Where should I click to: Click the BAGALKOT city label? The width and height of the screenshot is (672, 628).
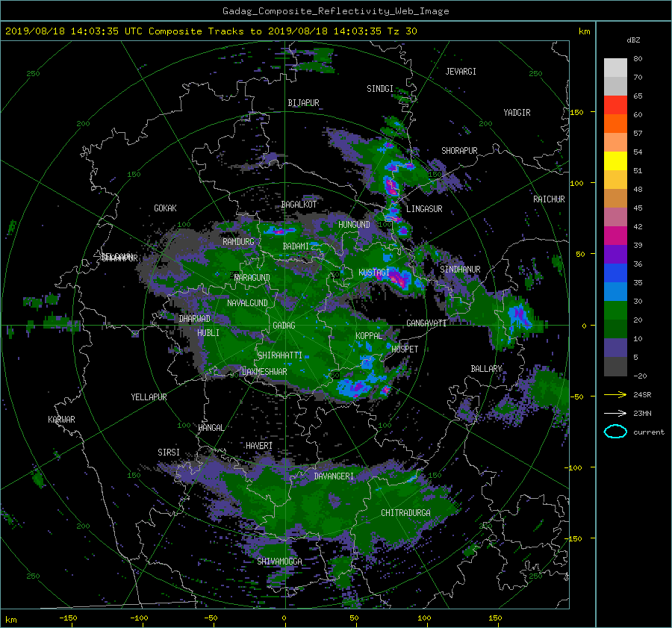click(x=299, y=205)
